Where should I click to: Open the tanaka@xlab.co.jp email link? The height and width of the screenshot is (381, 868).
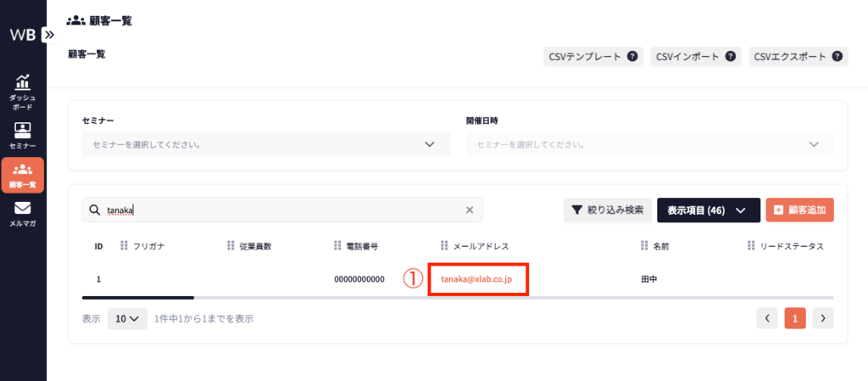476,279
